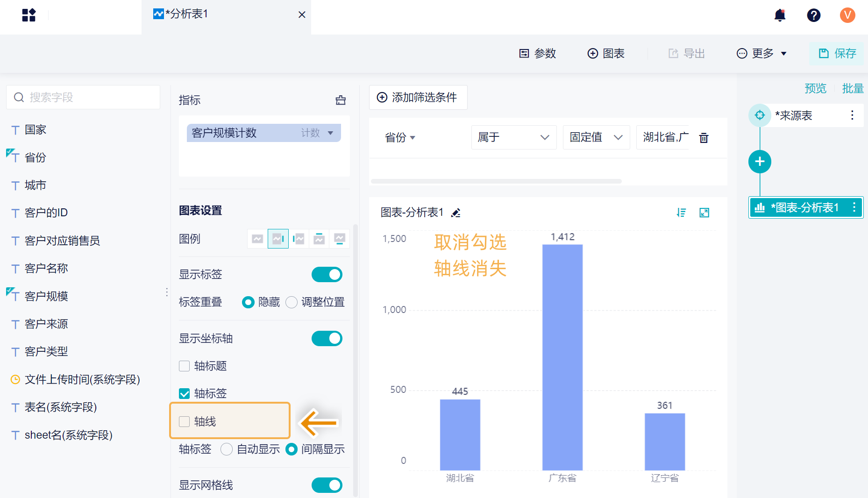Click the 湖北省 bar in chart
The image size is (868, 498).
[x=460, y=435]
